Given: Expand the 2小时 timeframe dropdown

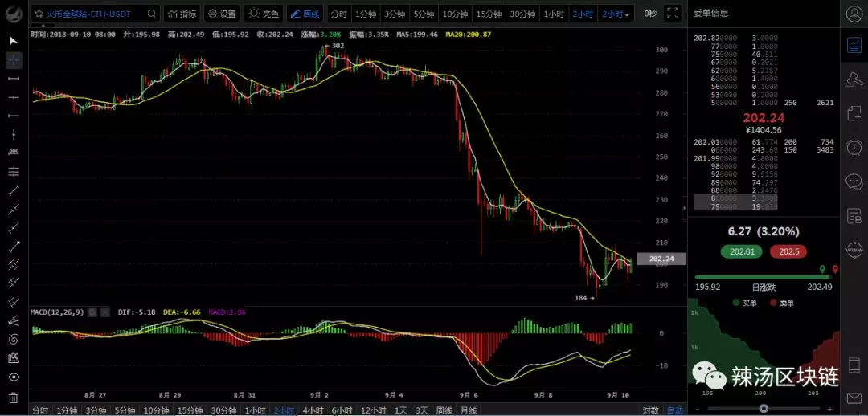Looking at the screenshot, I should coord(616,14).
